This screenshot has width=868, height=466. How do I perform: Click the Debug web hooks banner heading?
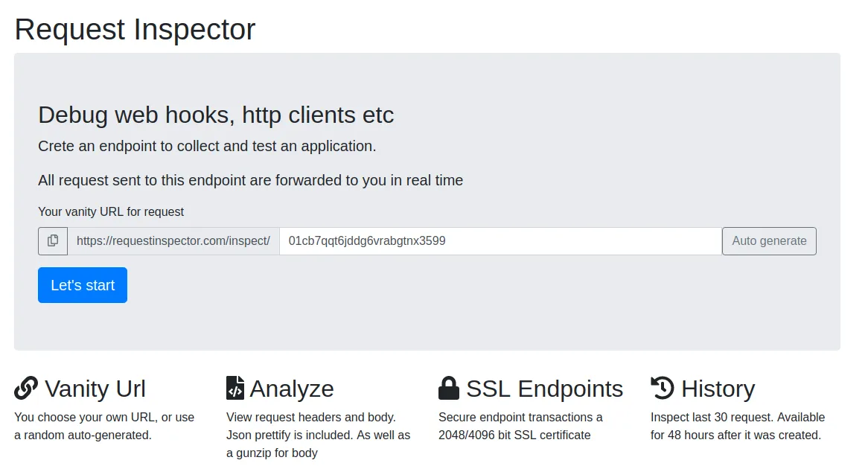(x=216, y=115)
